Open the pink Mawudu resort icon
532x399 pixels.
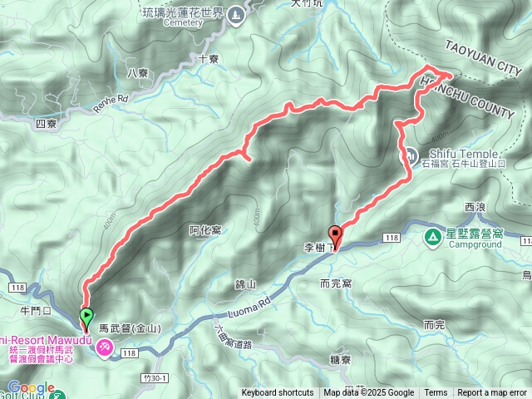click(x=104, y=347)
